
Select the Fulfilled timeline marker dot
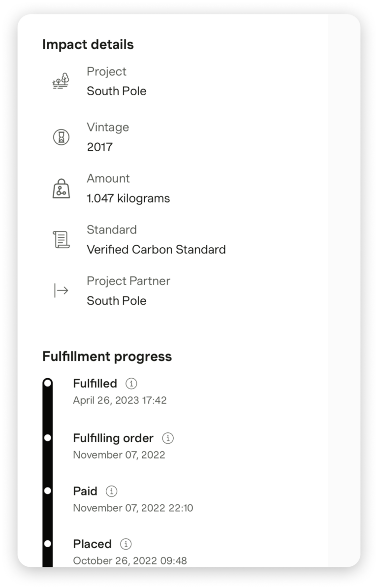tap(48, 384)
